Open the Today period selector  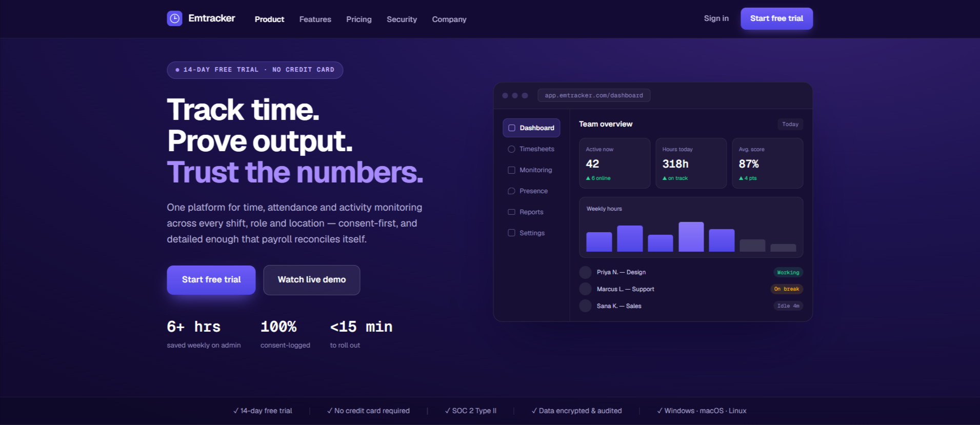(x=790, y=124)
